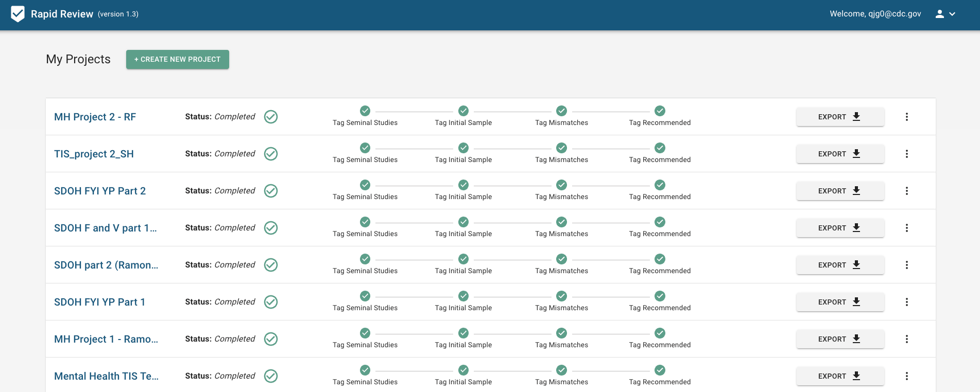Open MH Project 2 - RF project
The width and height of the screenshot is (980, 392).
95,117
